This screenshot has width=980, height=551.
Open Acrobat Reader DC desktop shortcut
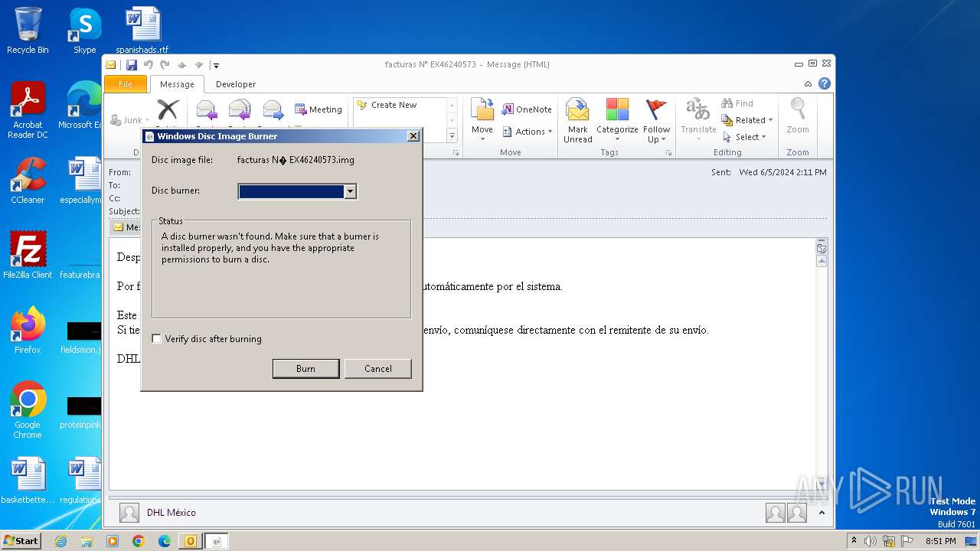[28, 110]
